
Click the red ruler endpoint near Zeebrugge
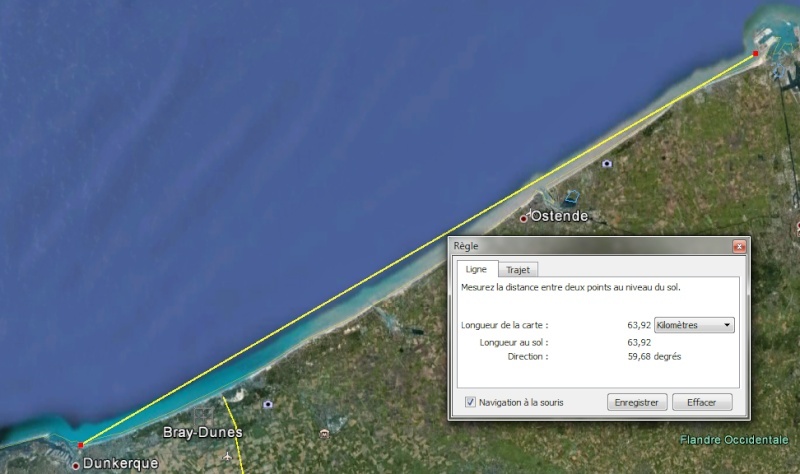tap(756, 53)
